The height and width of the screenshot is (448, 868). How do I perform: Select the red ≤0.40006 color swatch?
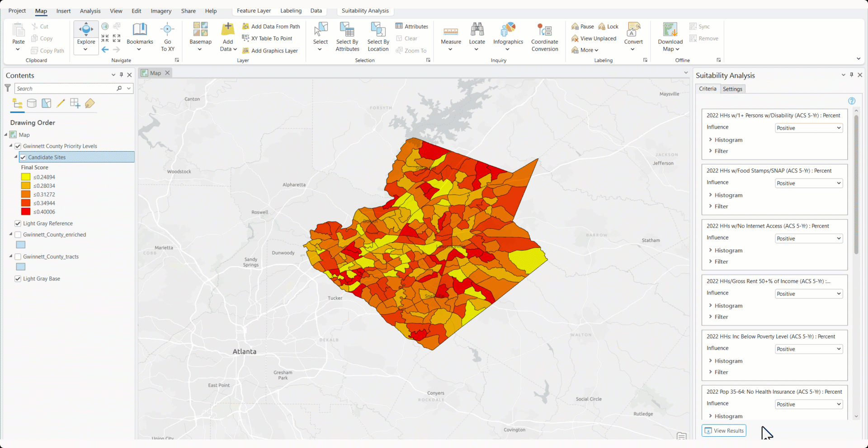(x=26, y=211)
